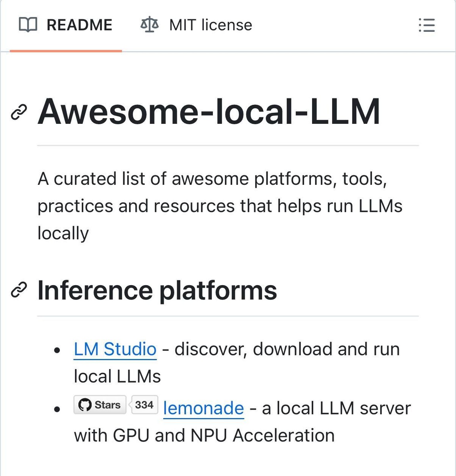The image size is (456, 476).
Task: Click text 'with GPU and NPU Acceleration'
Action: (204, 436)
